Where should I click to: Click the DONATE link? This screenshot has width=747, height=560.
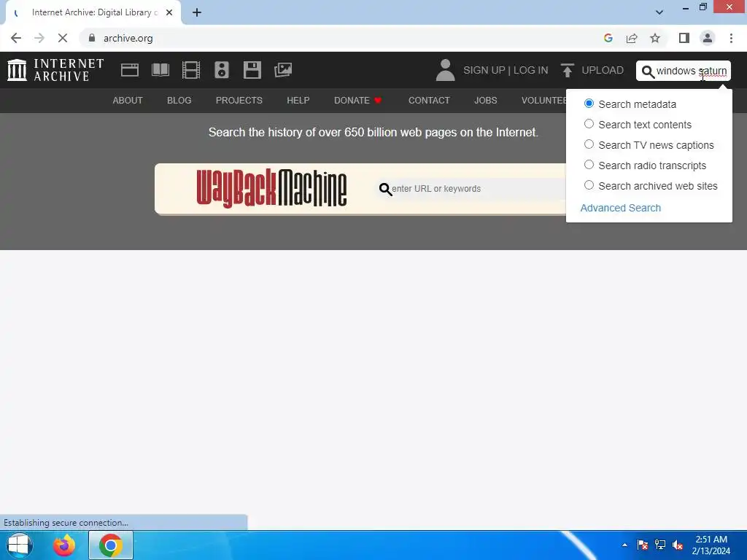click(352, 101)
